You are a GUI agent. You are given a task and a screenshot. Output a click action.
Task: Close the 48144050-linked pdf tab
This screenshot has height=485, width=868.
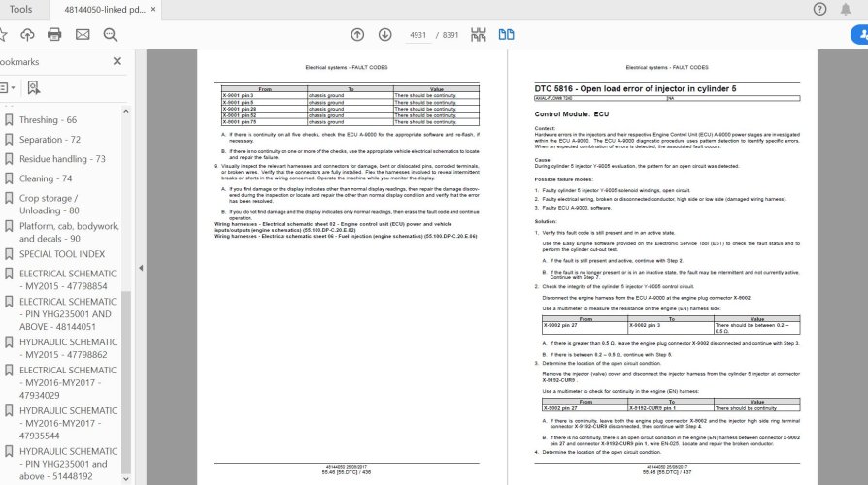[x=153, y=9]
